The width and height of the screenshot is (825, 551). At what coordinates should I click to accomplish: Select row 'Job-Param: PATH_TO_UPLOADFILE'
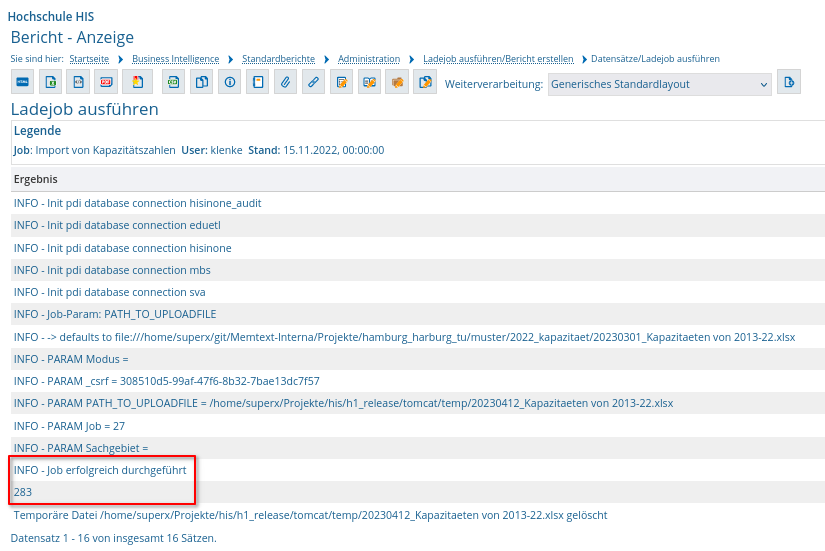tap(418, 314)
